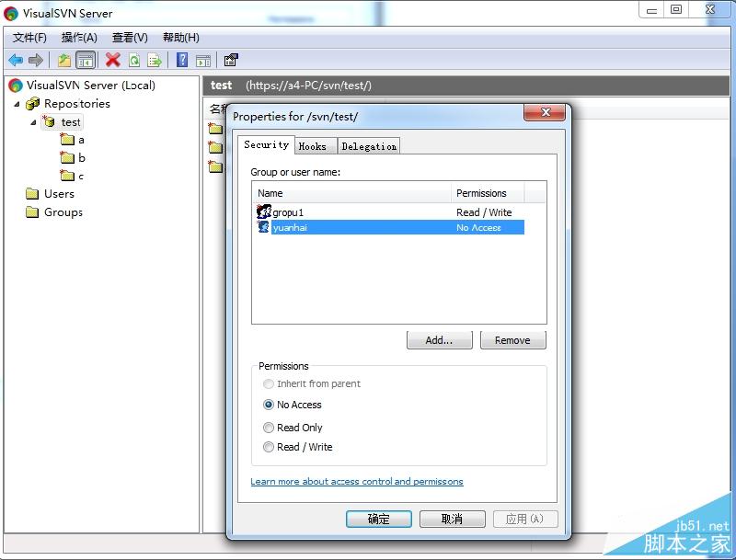Click the Properties icon in the toolbar
Viewport: 736px width, 560px height.
click(231, 60)
